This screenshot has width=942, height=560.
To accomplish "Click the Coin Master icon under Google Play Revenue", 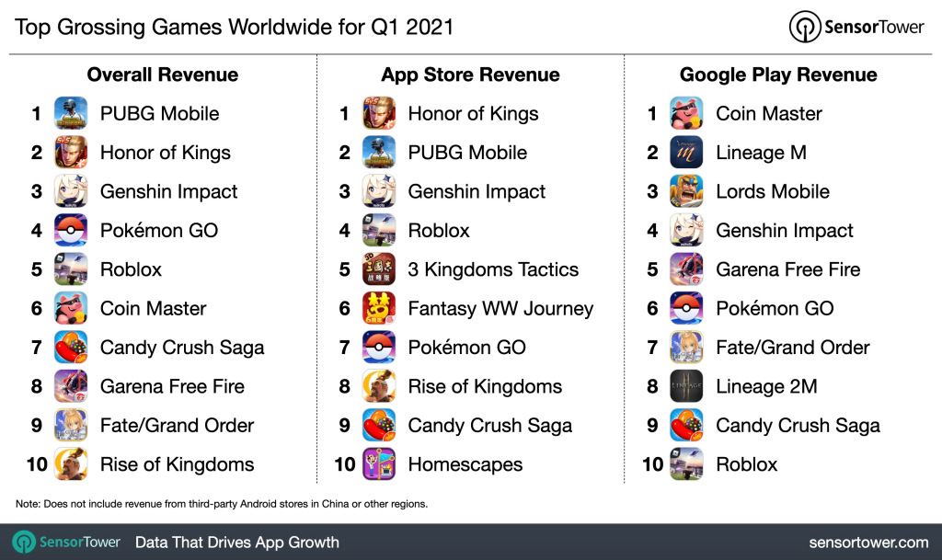I will click(x=686, y=114).
